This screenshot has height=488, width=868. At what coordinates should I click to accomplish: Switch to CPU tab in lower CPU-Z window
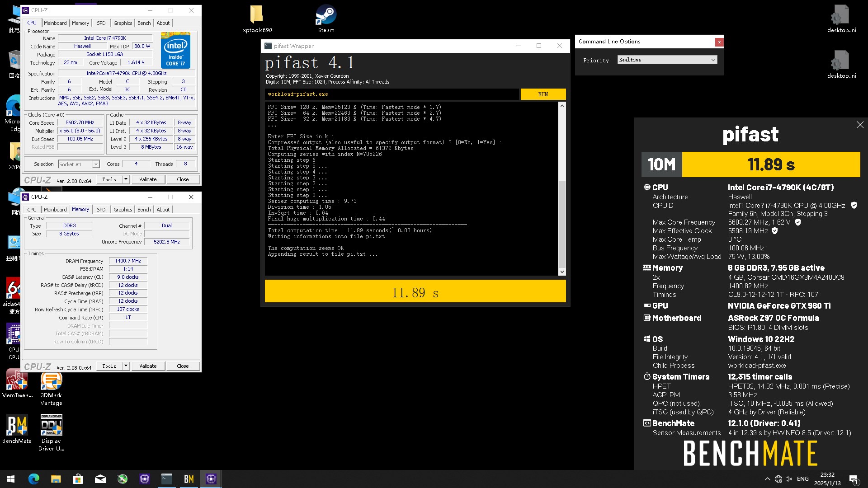point(32,210)
